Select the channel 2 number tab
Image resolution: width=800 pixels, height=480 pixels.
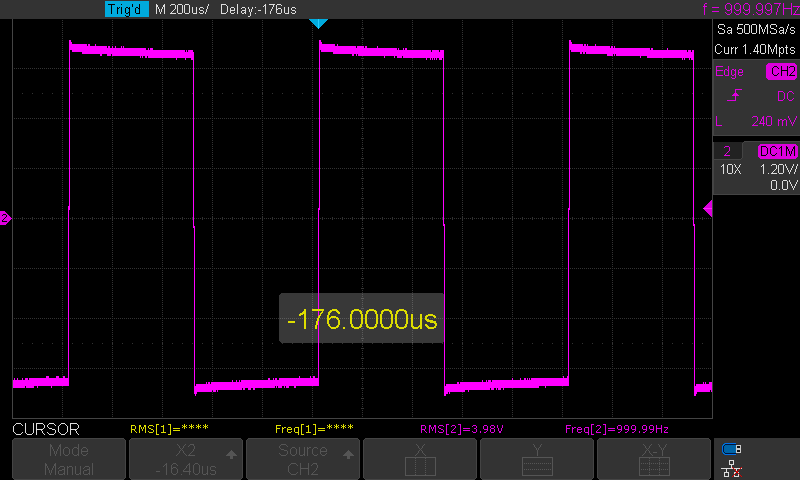click(x=727, y=151)
